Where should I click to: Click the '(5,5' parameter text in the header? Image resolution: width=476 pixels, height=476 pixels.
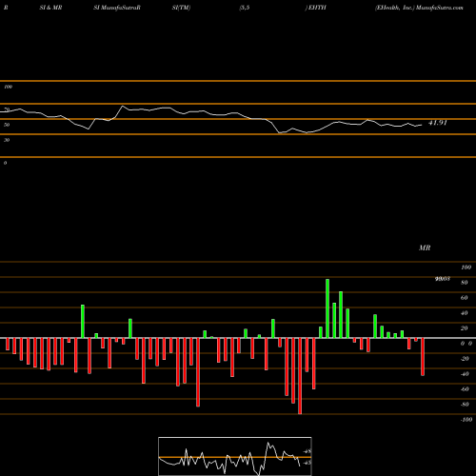(245, 8)
